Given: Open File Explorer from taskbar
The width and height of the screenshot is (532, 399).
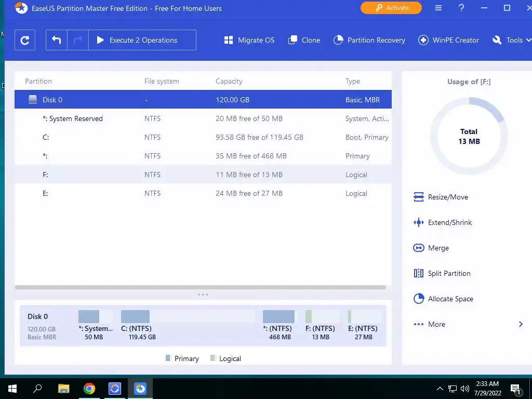Looking at the screenshot, I should coord(63,388).
